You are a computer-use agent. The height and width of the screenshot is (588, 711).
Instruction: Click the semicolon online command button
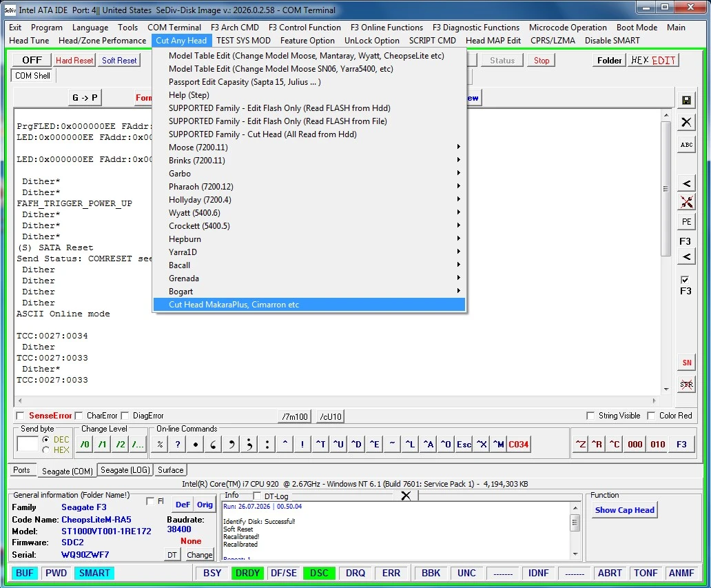click(x=249, y=444)
